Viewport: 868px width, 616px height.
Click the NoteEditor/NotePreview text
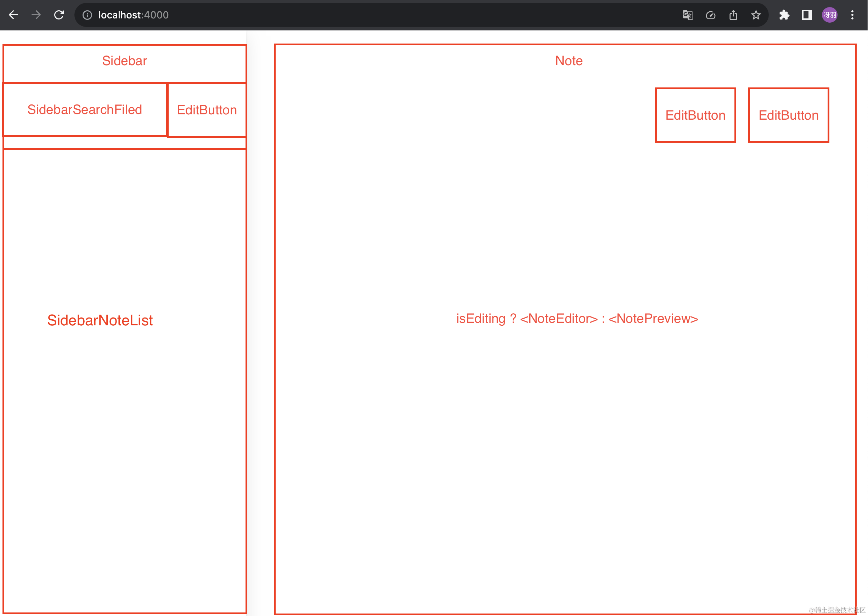point(577,319)
